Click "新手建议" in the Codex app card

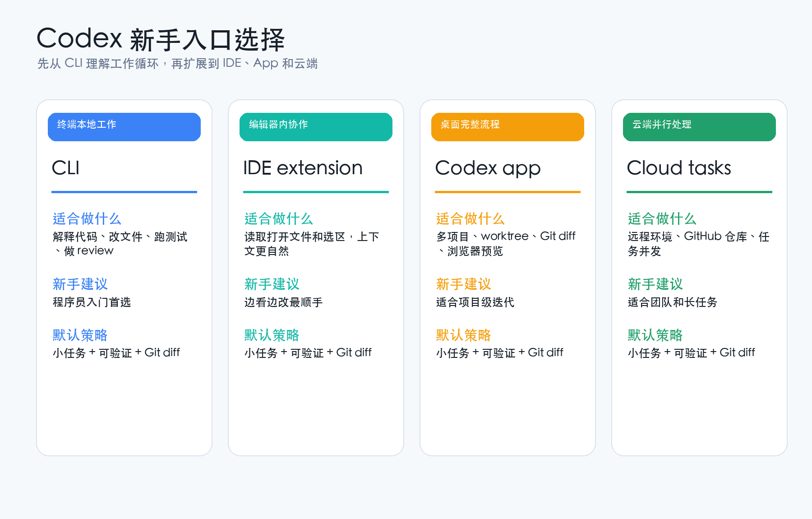click(x=464, y=284)
